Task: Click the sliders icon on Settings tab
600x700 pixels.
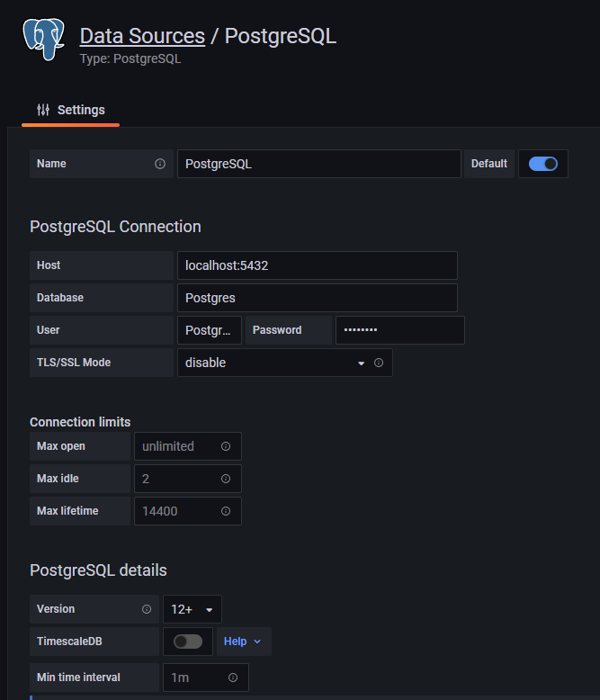Action: click(43, 110)
